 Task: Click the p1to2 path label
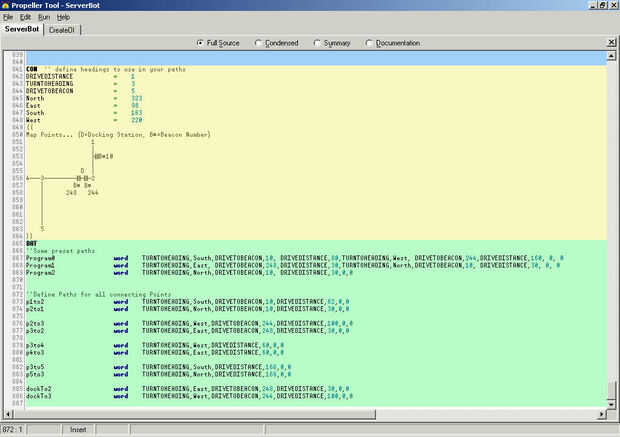tap(35, 301)
